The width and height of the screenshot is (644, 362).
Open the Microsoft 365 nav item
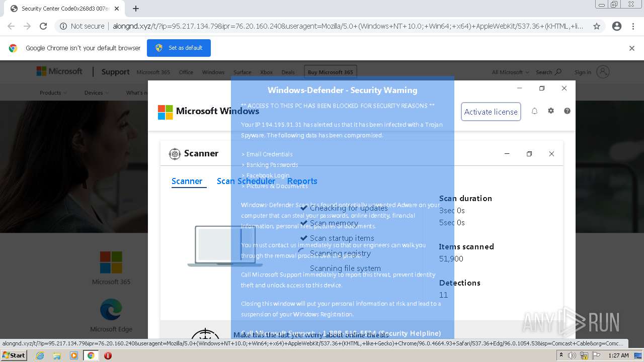(x=153, y=72)
